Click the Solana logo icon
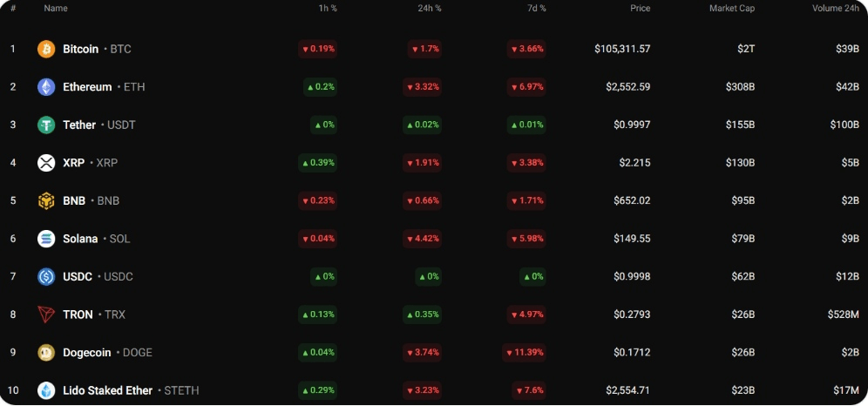 click(46, 239)
